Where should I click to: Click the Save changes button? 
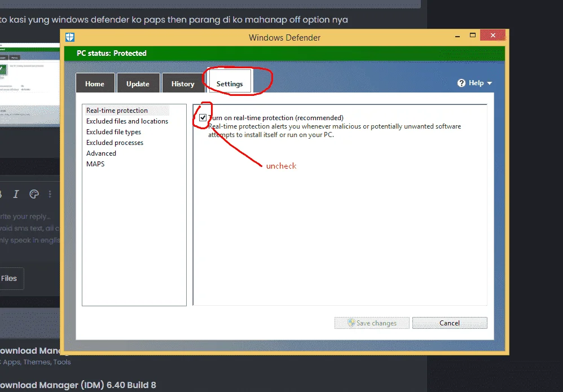coord(372,323)
